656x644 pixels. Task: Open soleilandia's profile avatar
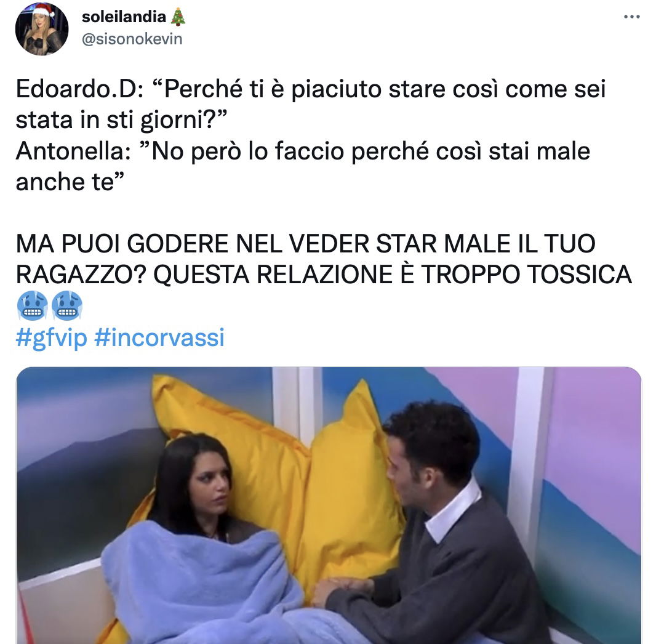coord(41,29)
